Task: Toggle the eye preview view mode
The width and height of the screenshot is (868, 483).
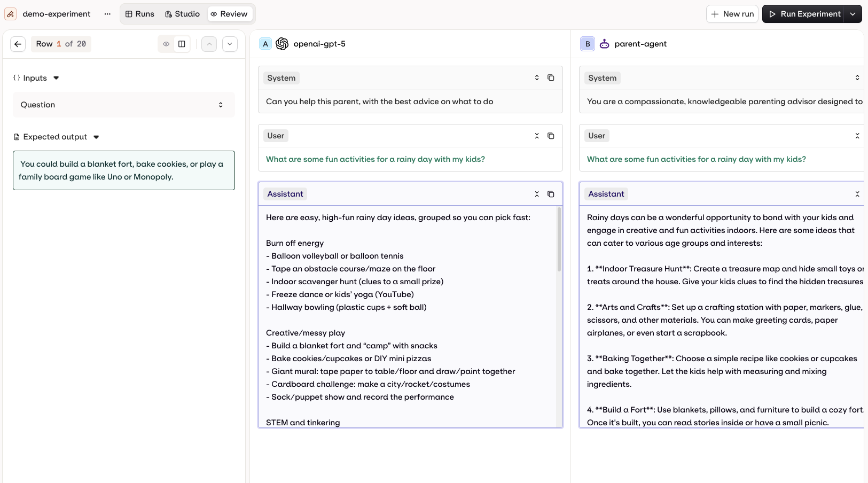Action: tap(166, 44)
